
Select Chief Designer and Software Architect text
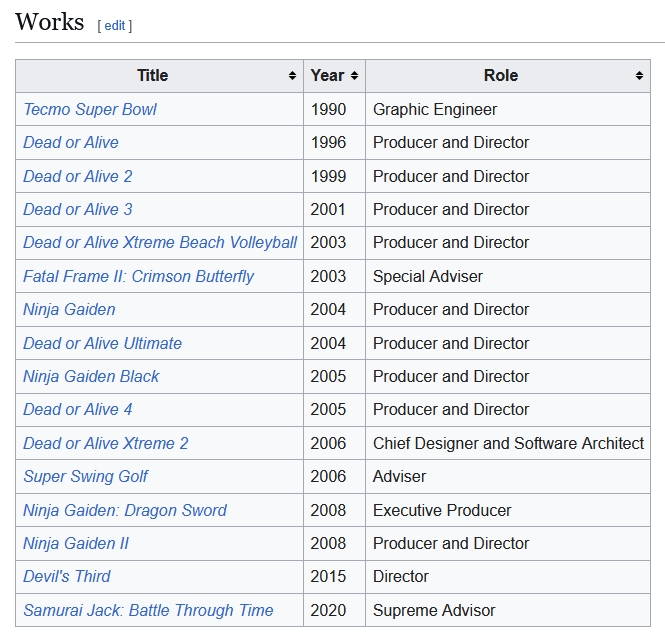pyautogui.click(x=509, y=444)
